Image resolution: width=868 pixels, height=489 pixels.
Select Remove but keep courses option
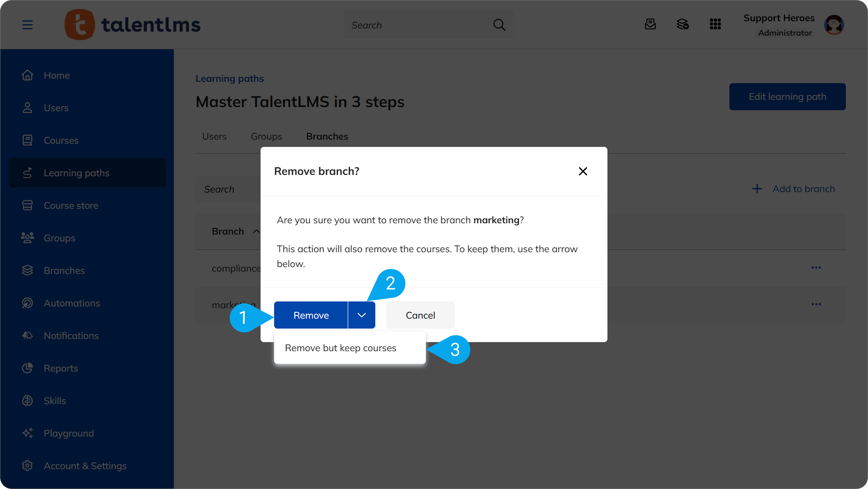(x=350, y=348)
